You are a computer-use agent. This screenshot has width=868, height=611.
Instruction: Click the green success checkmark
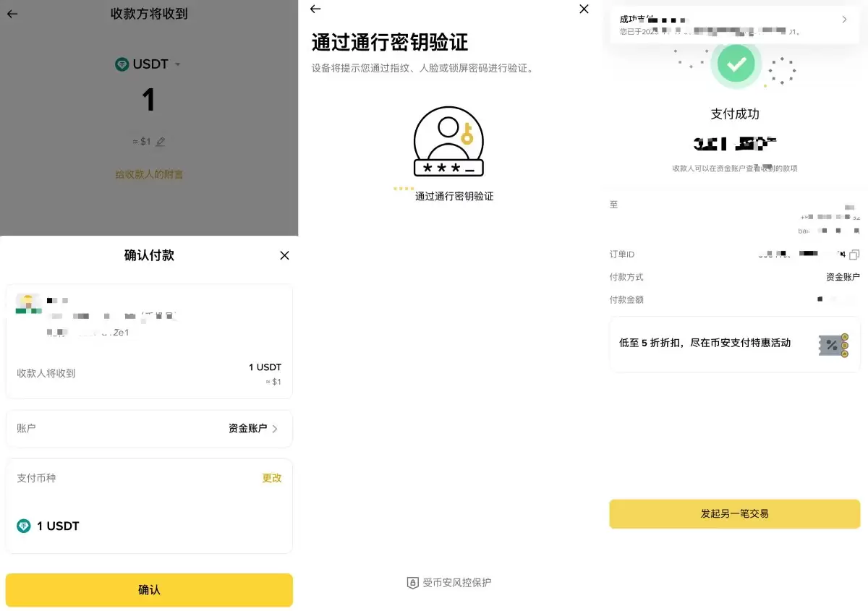click(x=735, y=64)
